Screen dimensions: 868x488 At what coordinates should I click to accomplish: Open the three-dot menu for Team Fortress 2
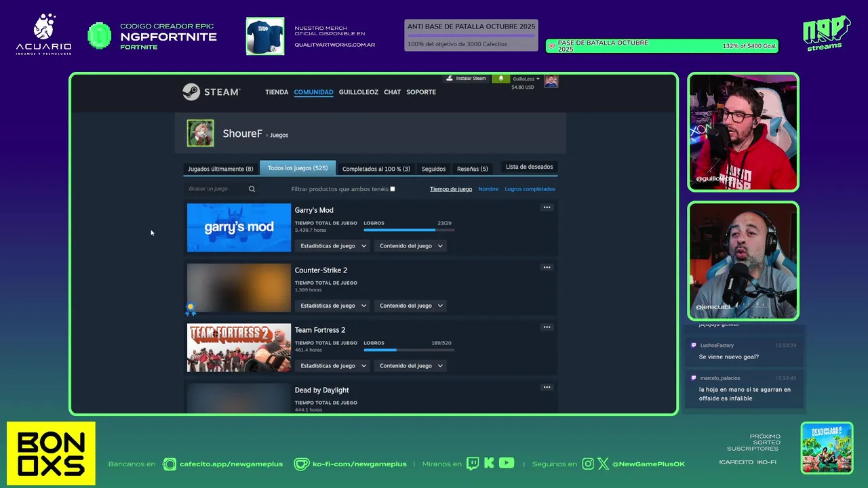pos(547,327)
